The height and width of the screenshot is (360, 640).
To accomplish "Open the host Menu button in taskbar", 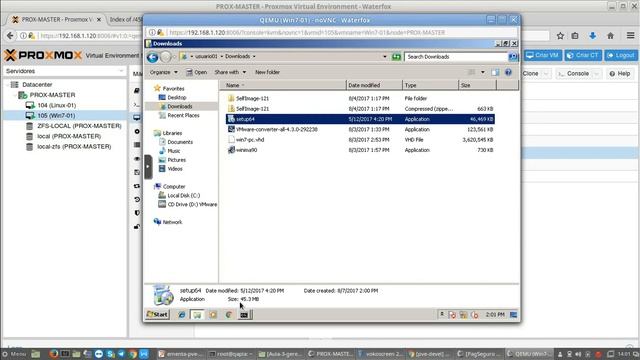I will click(x=15, y=354).
